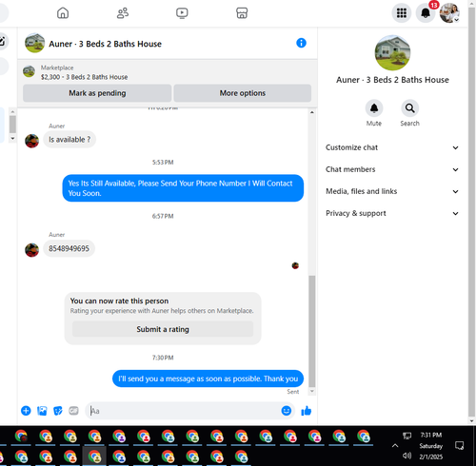The width and height of the screenshot is (476, 466).
Task: Open the Marketplace icon in top navigation
Action: (242, 13)
